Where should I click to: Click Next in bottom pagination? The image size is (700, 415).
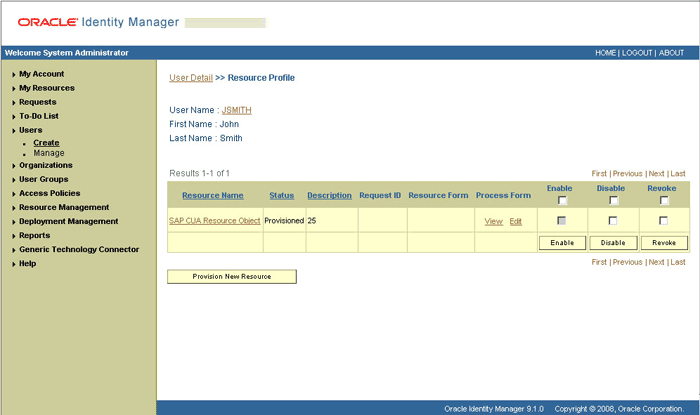point(656,262)
